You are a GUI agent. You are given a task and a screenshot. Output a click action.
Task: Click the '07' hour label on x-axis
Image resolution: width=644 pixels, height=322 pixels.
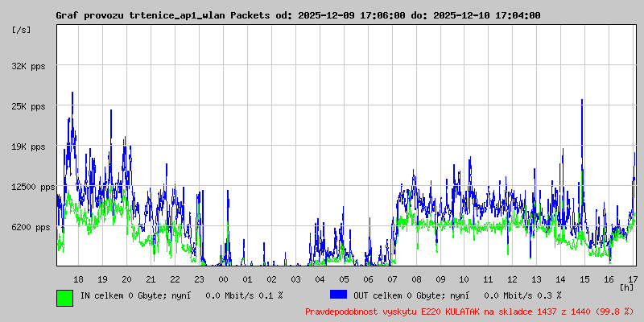click(392, 279)
